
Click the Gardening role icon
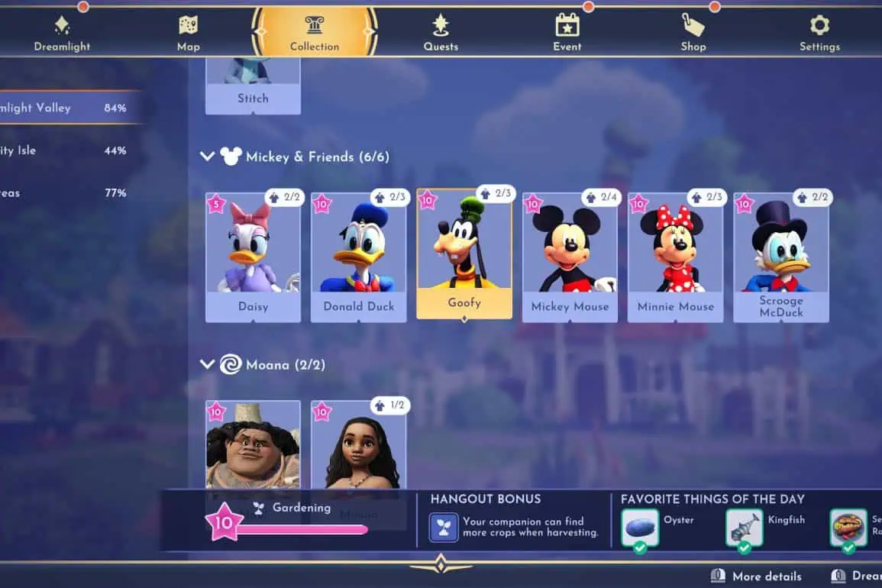tap(258, 509)
